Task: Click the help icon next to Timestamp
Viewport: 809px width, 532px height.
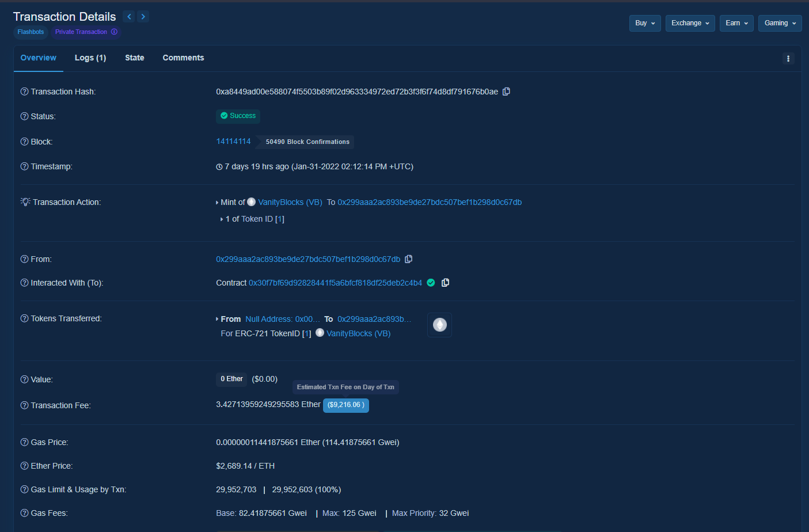Action: [24, 166]
